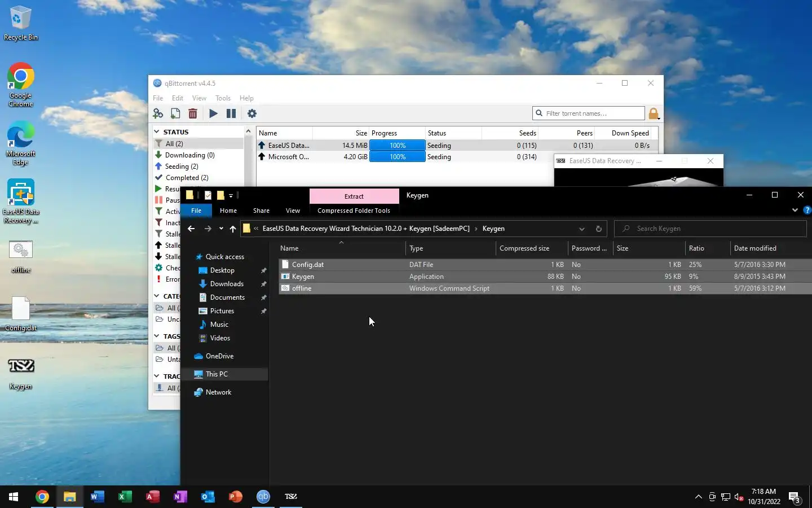Refresh the Keygen folder view
The image size is (812, 508).
coord(598,229)
